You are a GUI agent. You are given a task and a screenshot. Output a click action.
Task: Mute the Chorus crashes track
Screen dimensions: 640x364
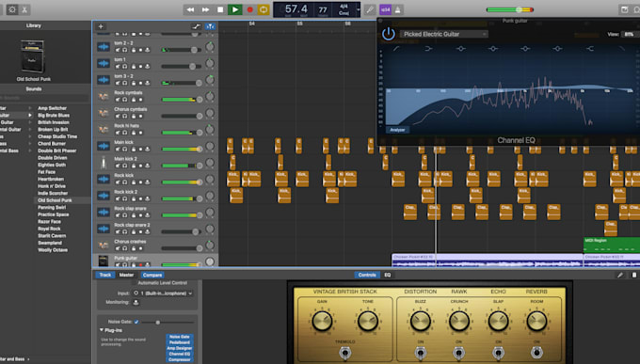click(x=118, y=248)
